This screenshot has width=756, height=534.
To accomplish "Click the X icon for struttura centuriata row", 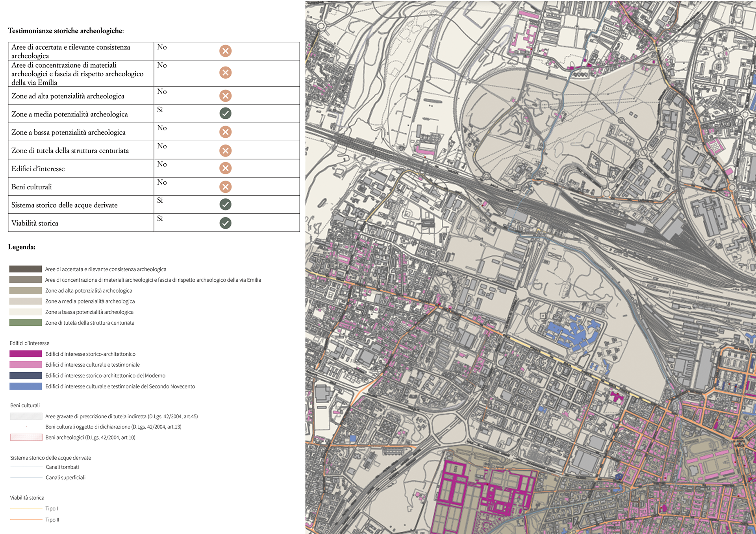I will (x=225, y=150).
